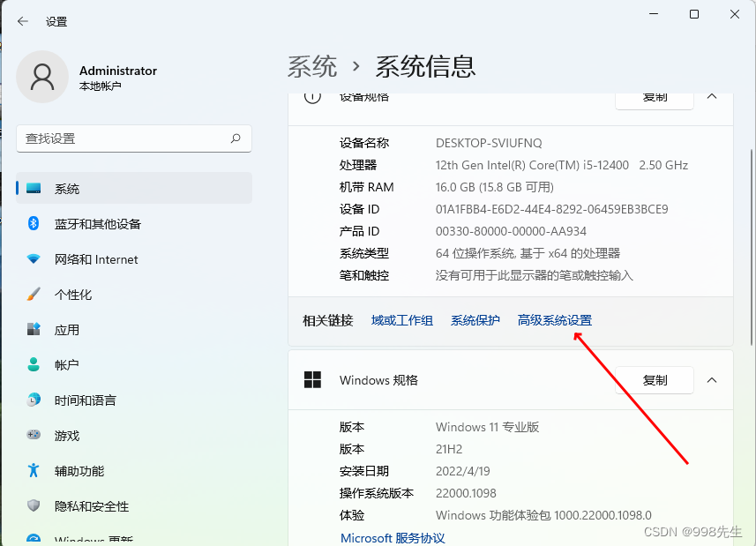Click the edition value Windows 11 专业版
This screenshot has height=546, width=756.
pyautogui.click(x=487, y=428)
